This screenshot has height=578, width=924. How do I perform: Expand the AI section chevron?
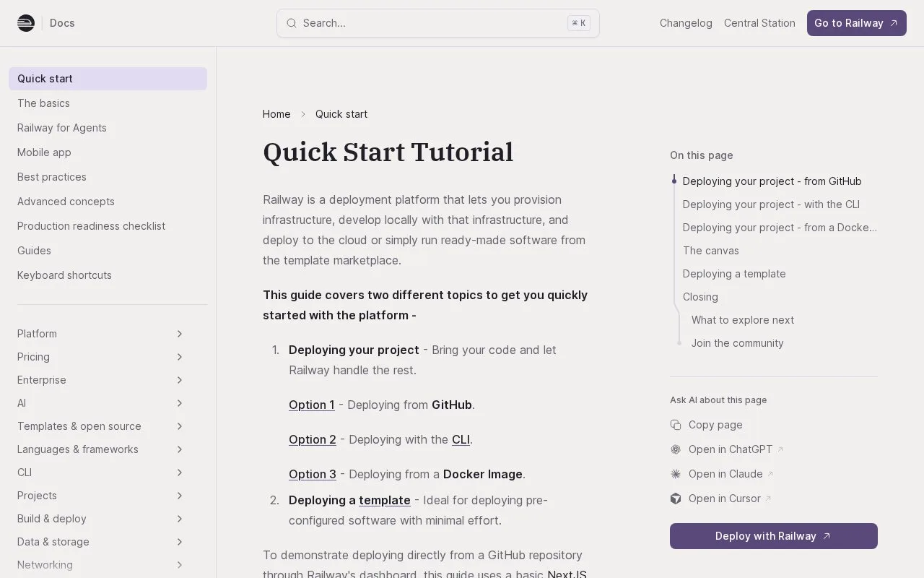(180, 403)
